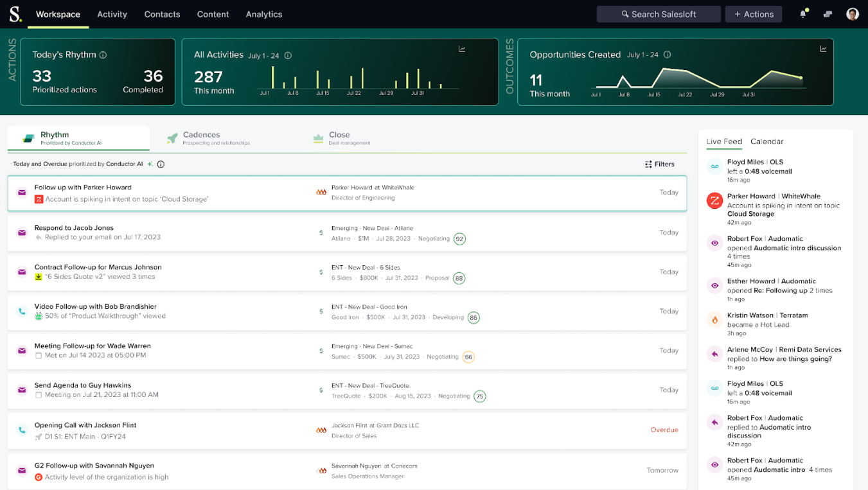Show info for Opportunities Created
This screenshot has height=490, width=868.
tap(668, 55)
